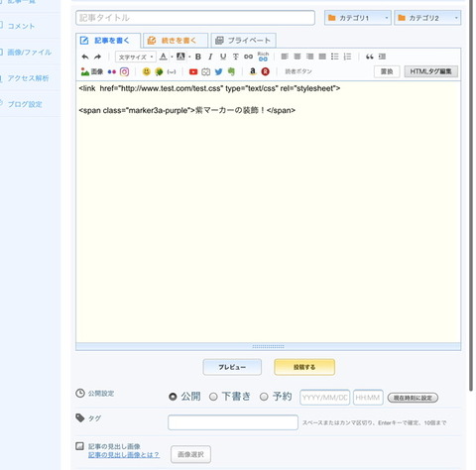Undo the last edit
Screen dimensions: 476x470
point(85,57)
